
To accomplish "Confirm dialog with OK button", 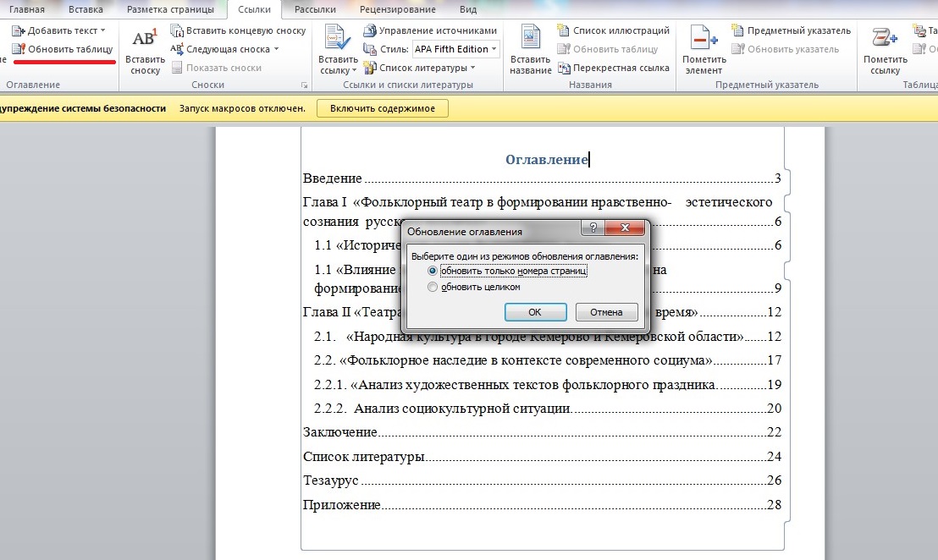I will pos(535,312).
